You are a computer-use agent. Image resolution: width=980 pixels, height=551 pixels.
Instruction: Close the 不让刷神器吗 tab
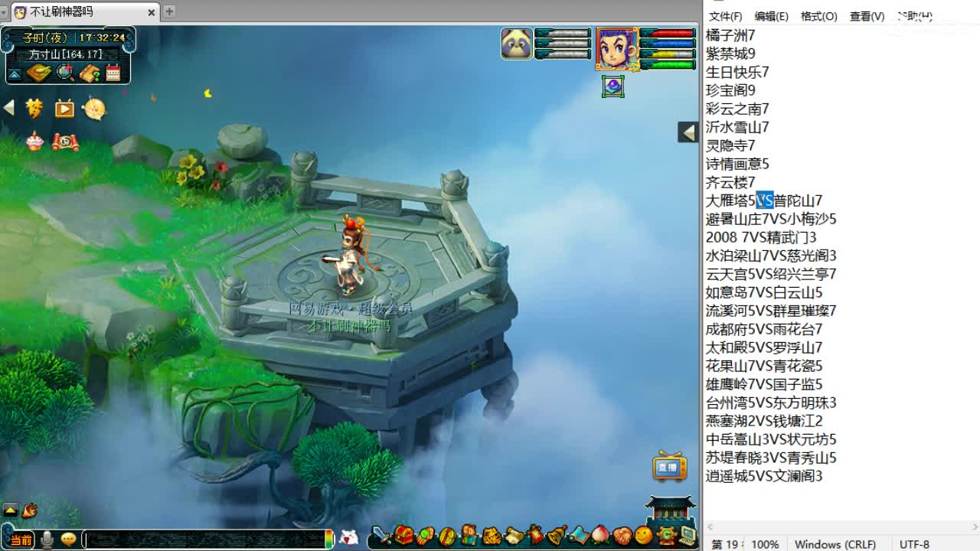coord(152,12)
